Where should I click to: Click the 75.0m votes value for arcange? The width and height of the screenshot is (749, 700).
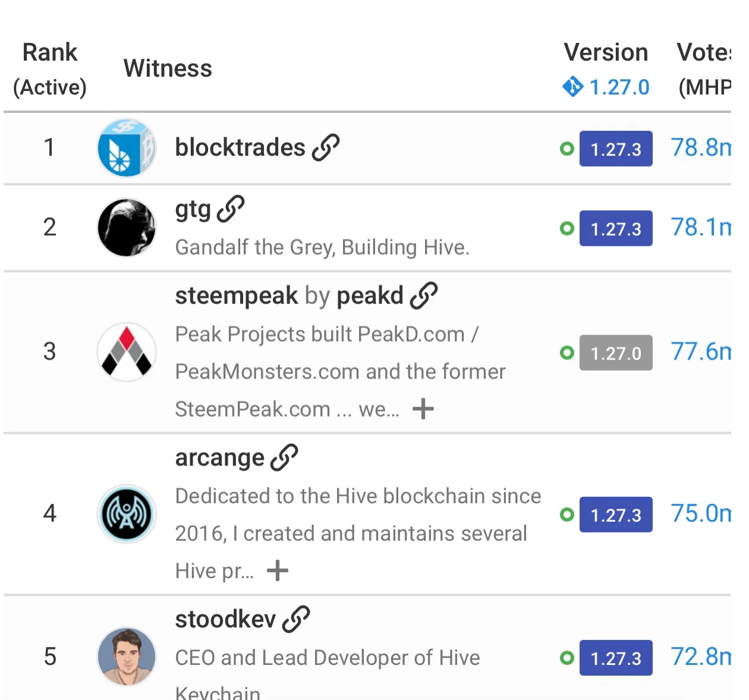[700, 513]
